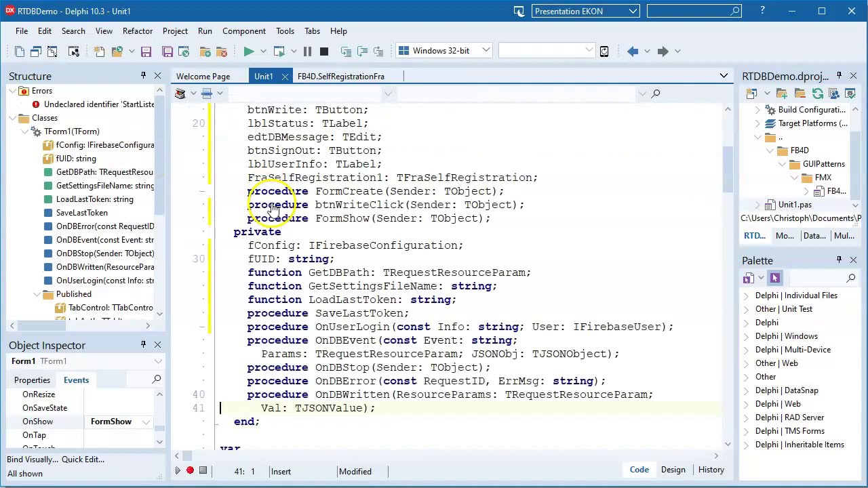Expand Build Configurations in Projects panel
The height and width of the screenshot is (488, 868).
(757, 110)
